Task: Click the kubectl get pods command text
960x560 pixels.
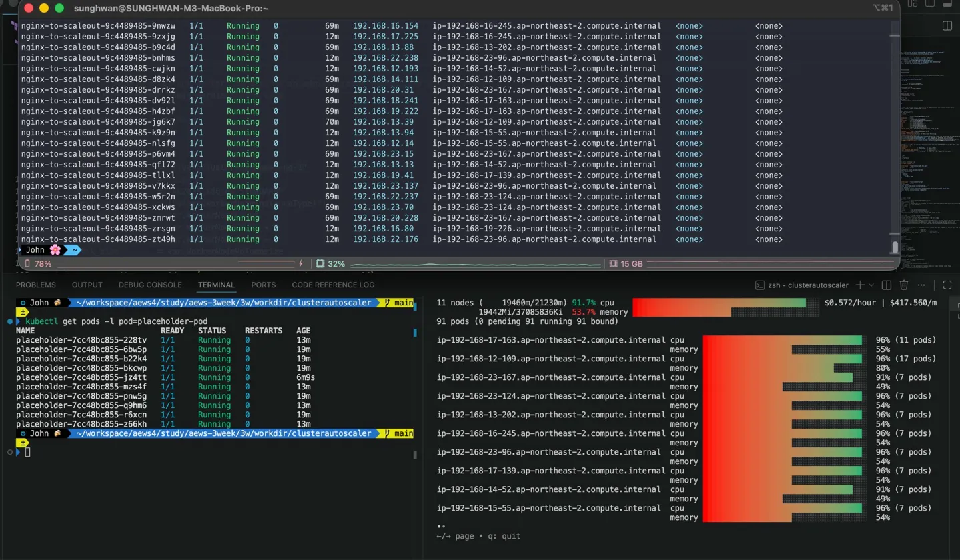Action: 117,321
